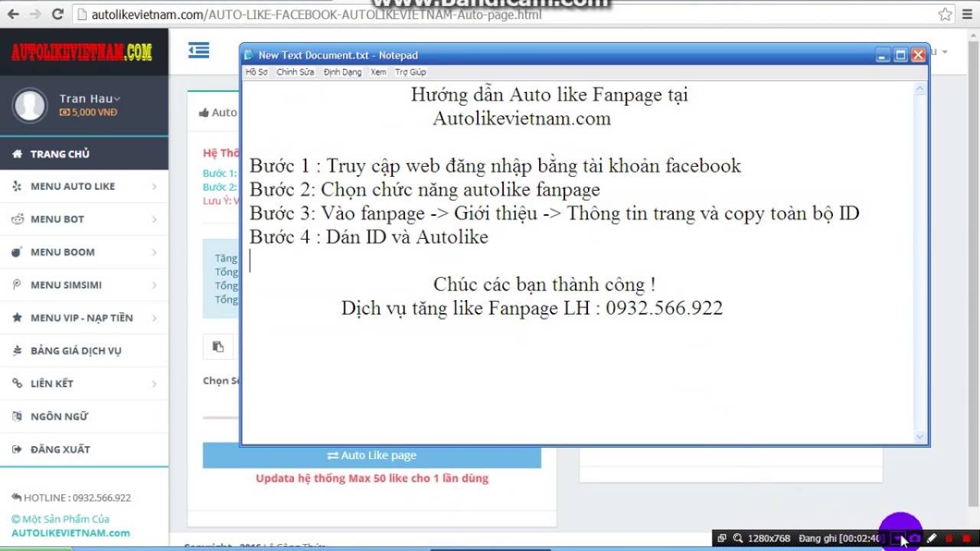Click the Bước 4 : Dán ID và Autolike line
The image size is (980, 551).
tap(369, 237)
